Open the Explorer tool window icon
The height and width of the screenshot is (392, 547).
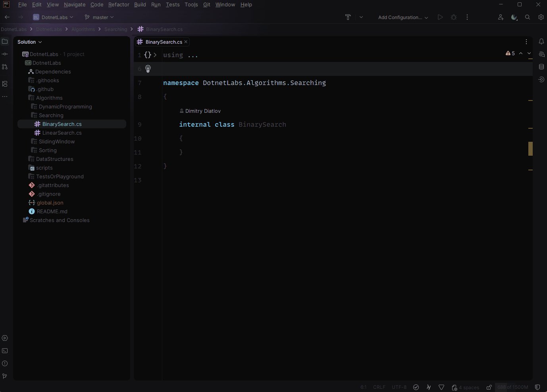(x=5, y=41)
